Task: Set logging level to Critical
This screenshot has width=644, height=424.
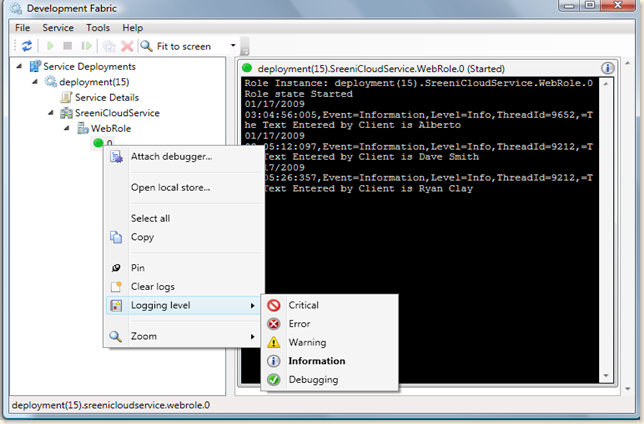Action: pyautogui.click(x=330, y=305)
